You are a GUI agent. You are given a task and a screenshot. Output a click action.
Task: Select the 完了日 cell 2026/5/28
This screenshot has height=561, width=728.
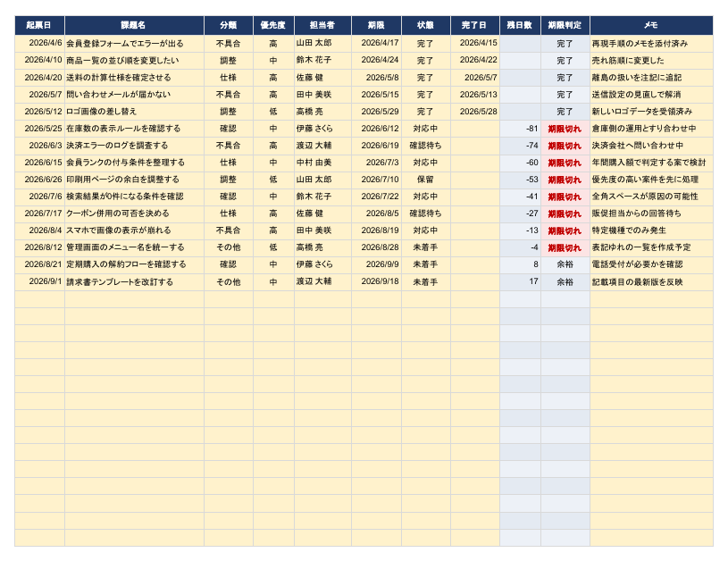[x=475, y=112]
